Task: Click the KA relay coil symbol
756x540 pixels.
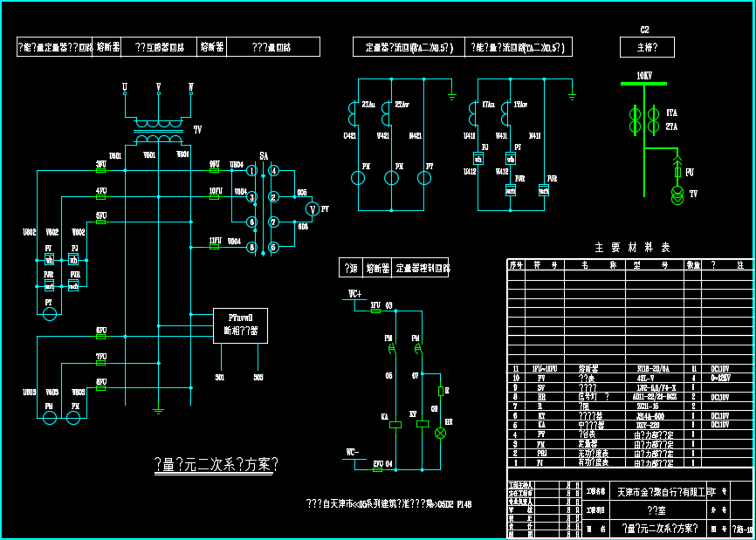Action: click(395, 425)
